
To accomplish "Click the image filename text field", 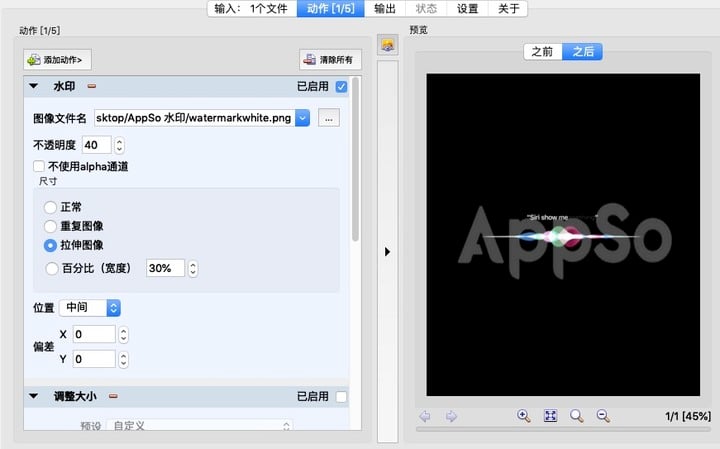I will coord(195,118).
